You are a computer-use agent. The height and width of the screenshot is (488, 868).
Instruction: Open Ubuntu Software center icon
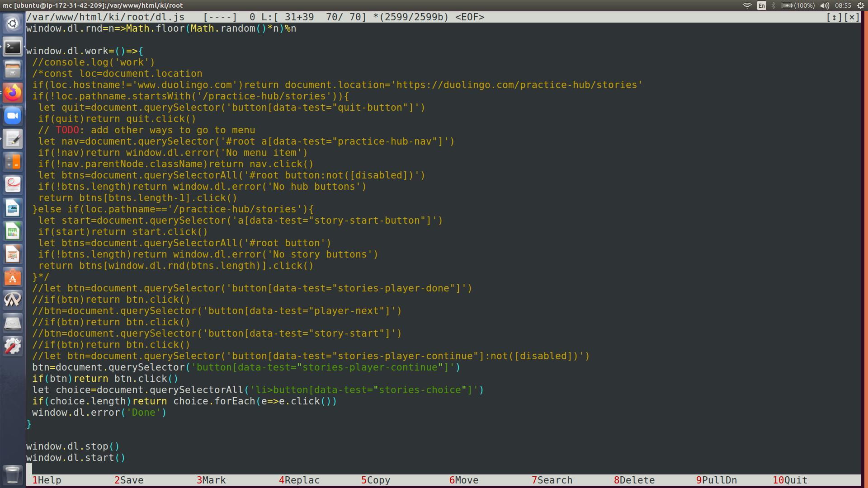coord(13,277)
